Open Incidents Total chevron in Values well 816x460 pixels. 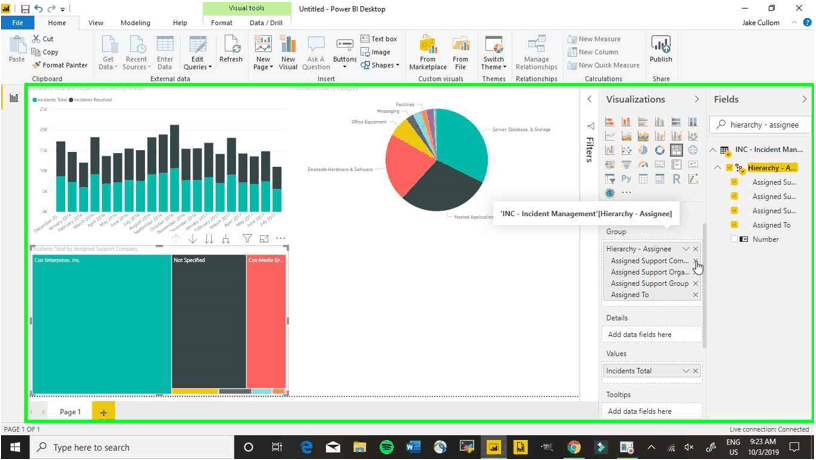click(x=686, y=370)
